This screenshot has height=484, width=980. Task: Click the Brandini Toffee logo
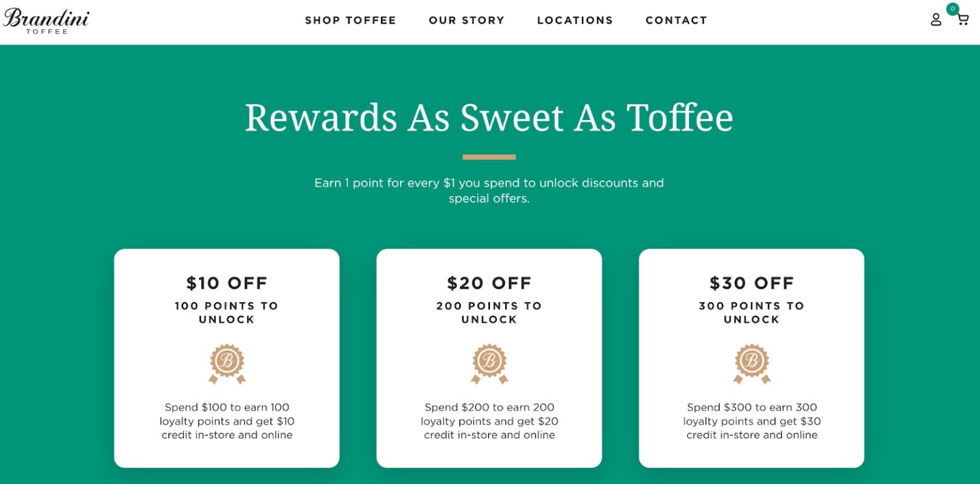[x=45, y=20]
